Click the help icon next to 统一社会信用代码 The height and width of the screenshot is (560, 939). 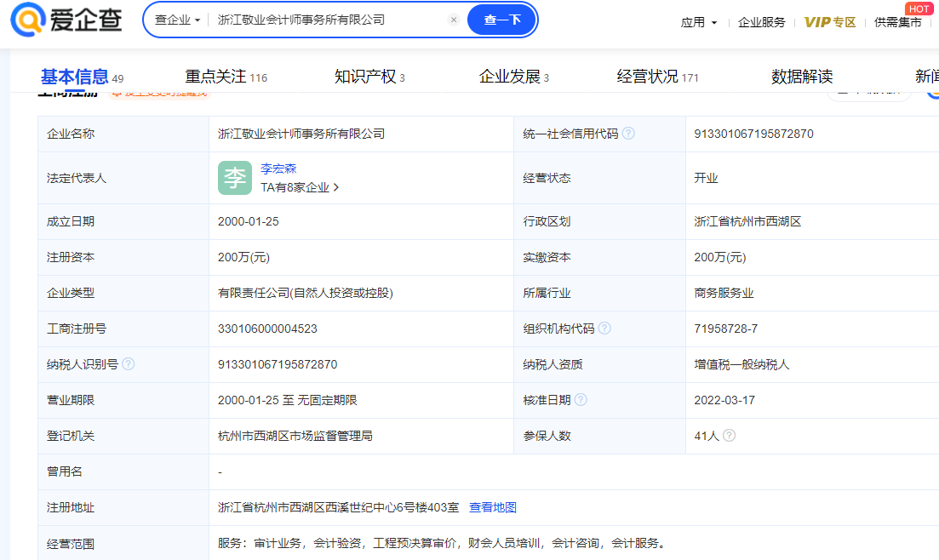coord(628,134)
